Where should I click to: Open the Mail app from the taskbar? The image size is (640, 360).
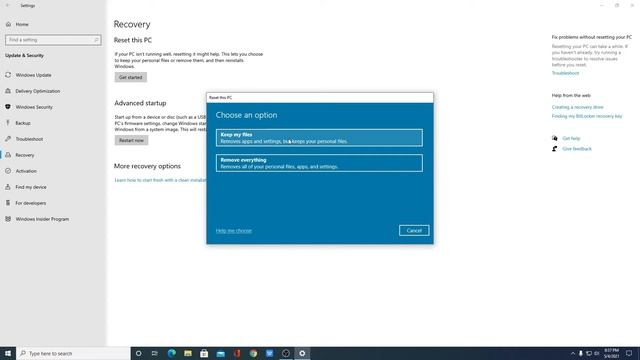[220, 353]
